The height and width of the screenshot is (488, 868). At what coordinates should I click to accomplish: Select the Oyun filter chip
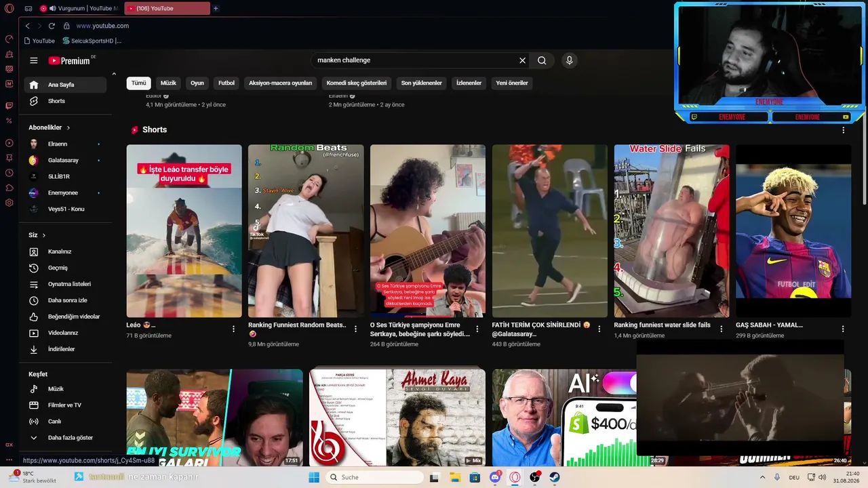pos(197,83)
